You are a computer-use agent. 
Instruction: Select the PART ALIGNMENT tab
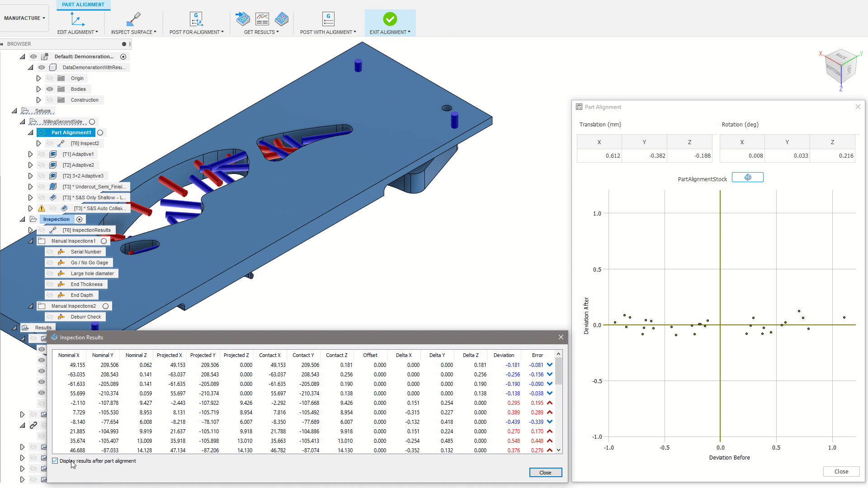[83, 5]
